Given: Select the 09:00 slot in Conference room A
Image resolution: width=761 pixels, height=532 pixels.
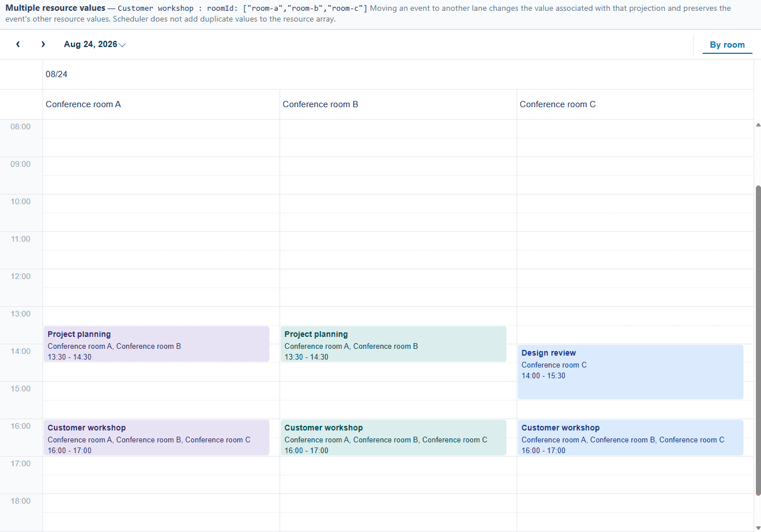Looking at the screenshot, I should pos(161,166).
